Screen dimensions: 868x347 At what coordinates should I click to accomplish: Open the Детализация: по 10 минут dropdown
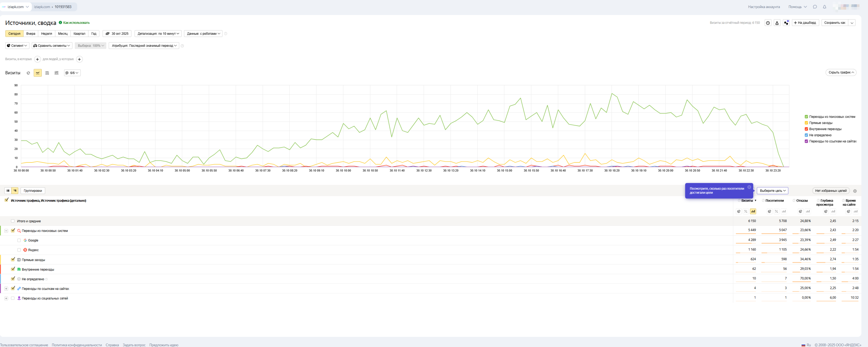click(158, 34)
